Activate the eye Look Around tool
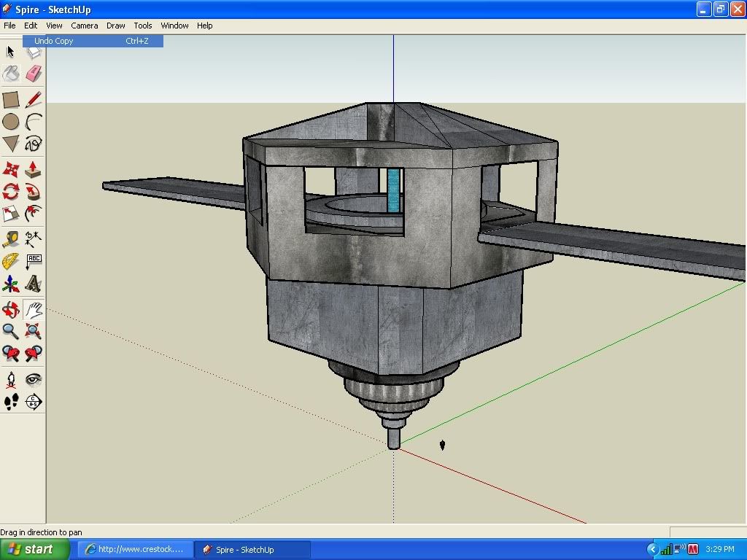This screenshot has width=747, height=560. point(34,379)
